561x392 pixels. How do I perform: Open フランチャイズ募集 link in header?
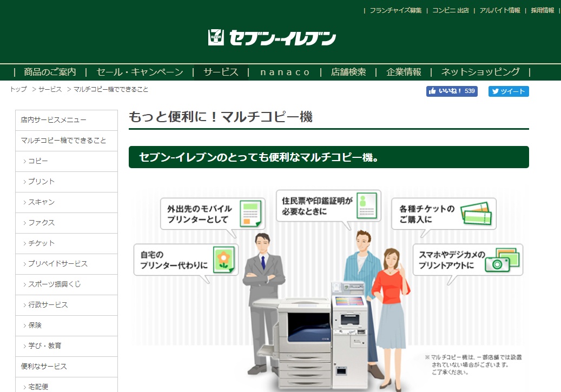395,10
